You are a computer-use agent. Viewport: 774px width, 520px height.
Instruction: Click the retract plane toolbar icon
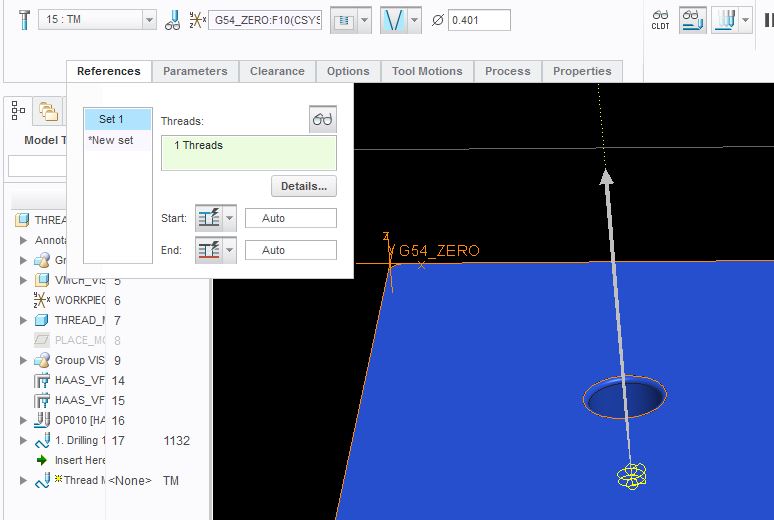(x=344, y=20)
